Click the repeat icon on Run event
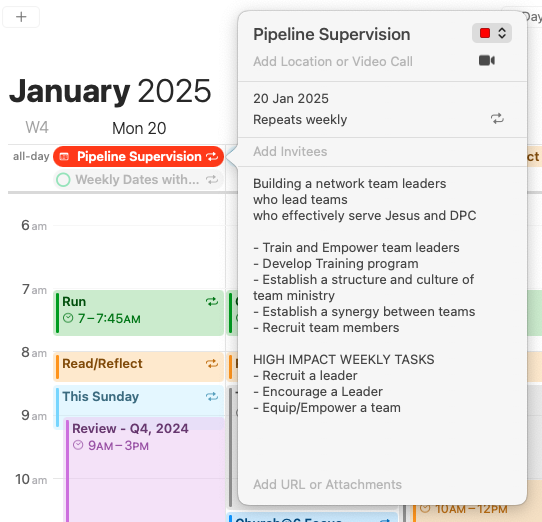This screenshot has width=542, height=522. click(x=212, y=302)
